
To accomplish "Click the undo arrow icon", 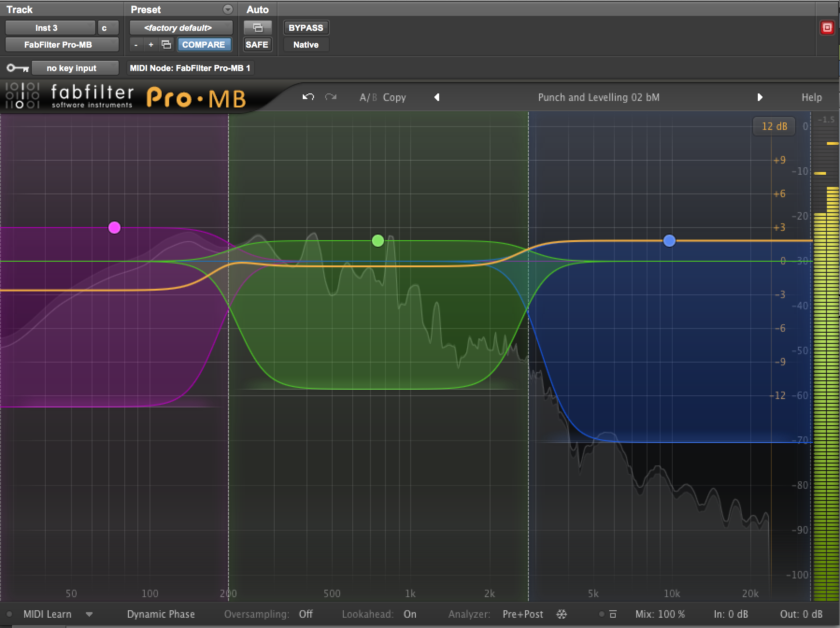I will point(308,97).
